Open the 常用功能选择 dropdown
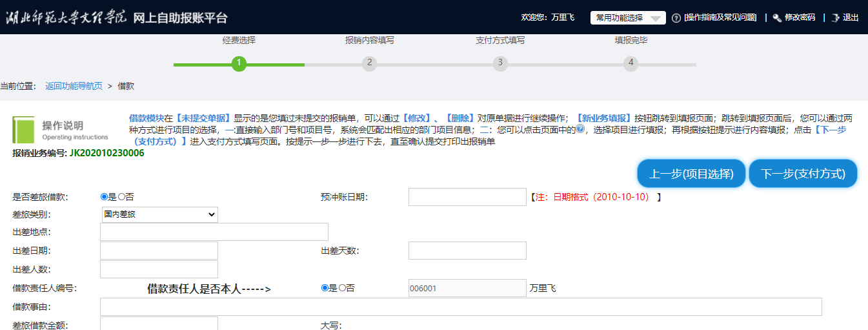 click(x=627, y=18)
